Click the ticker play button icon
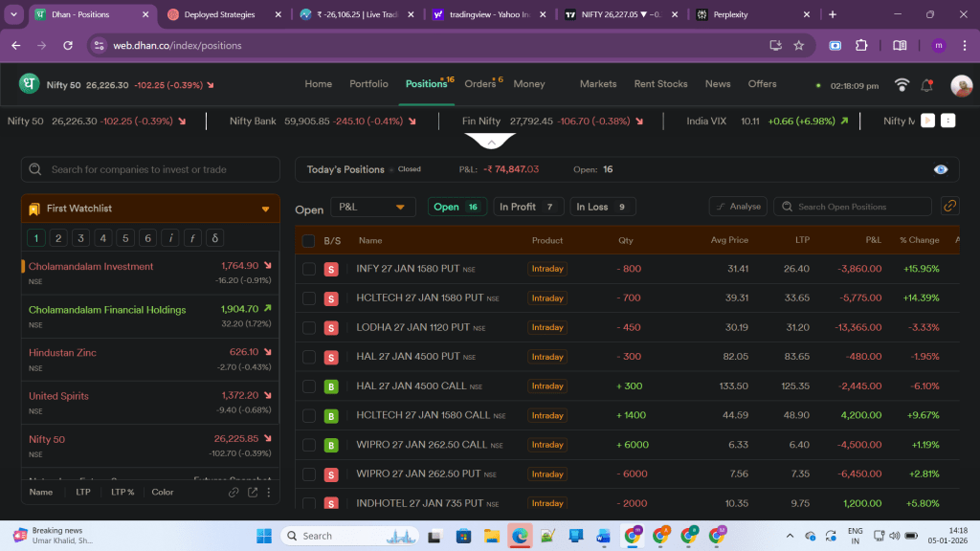The image size is (980, 551). [927, 121]
